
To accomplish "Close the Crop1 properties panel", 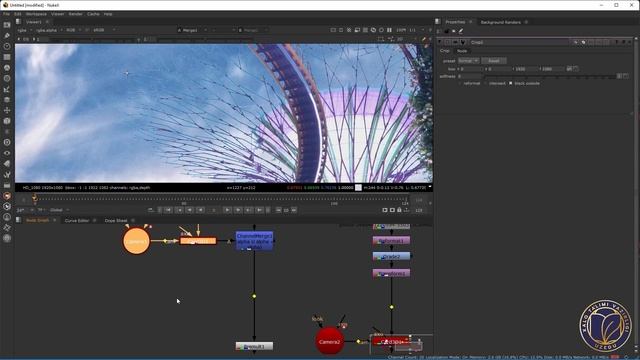I will 629,42.
